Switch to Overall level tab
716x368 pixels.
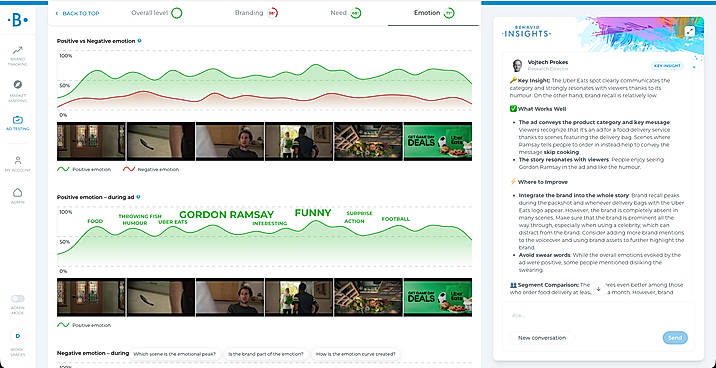157,13
